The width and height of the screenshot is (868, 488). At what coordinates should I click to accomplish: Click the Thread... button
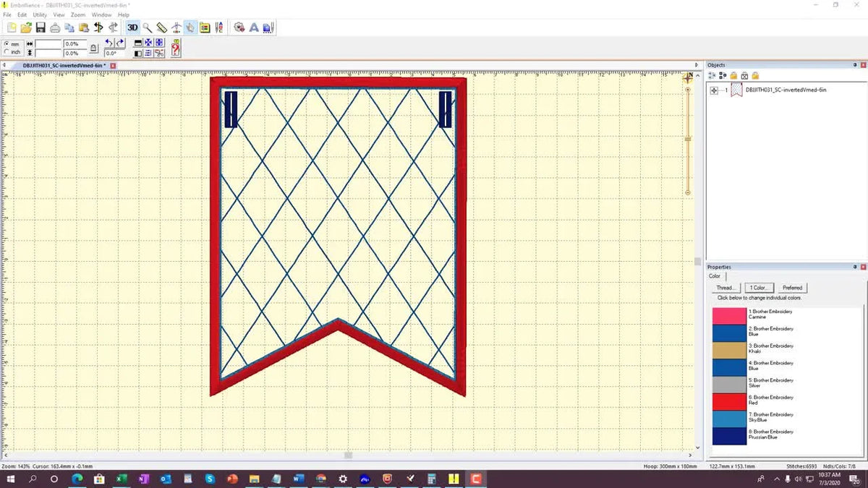click(726, 288)
